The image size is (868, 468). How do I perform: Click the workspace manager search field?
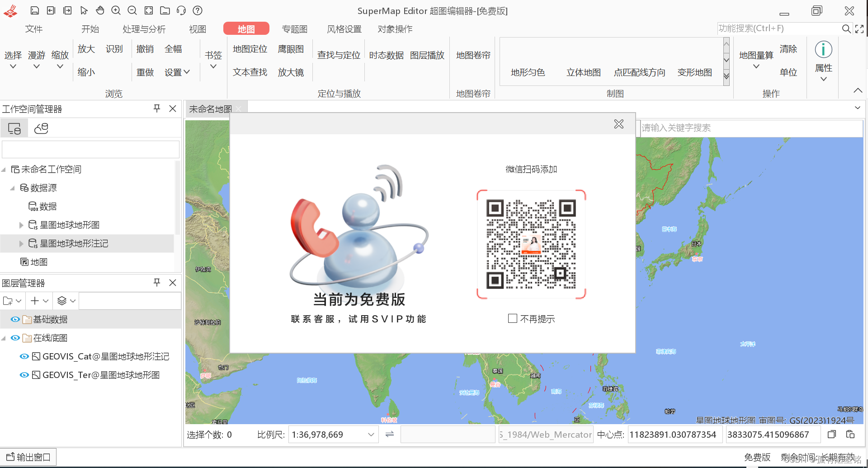(x=90, y=149)
